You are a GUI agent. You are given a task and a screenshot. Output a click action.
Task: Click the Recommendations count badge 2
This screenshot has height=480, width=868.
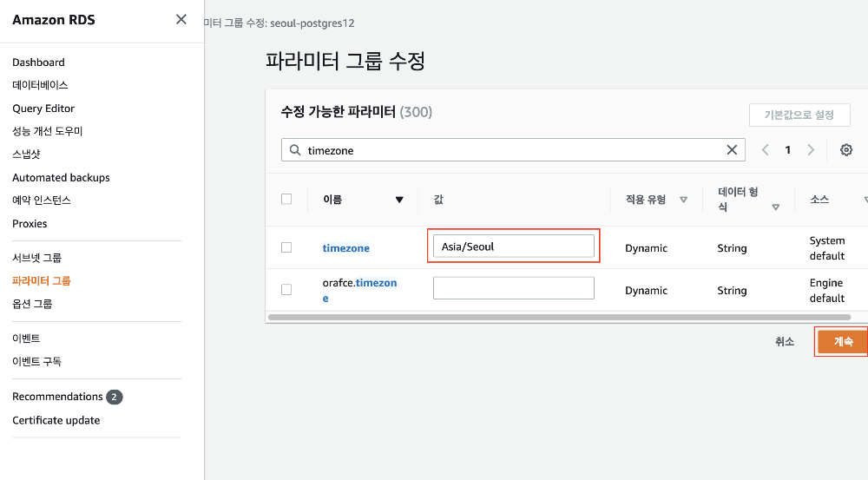pos(114,397)
